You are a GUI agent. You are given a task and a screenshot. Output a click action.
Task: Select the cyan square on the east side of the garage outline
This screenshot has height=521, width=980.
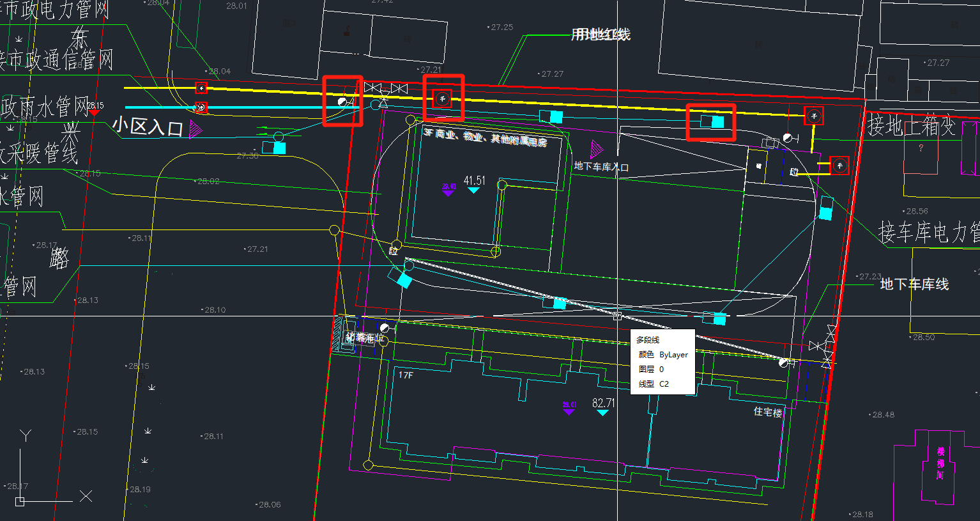(826, 213)
